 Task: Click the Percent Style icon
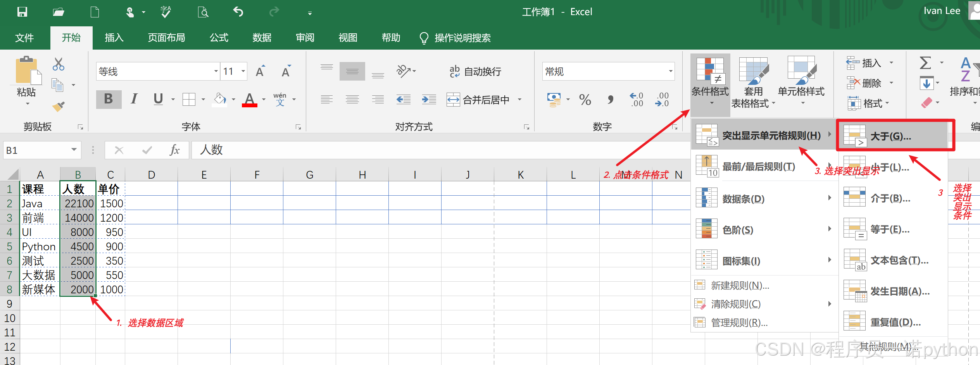tap(585, 100)
